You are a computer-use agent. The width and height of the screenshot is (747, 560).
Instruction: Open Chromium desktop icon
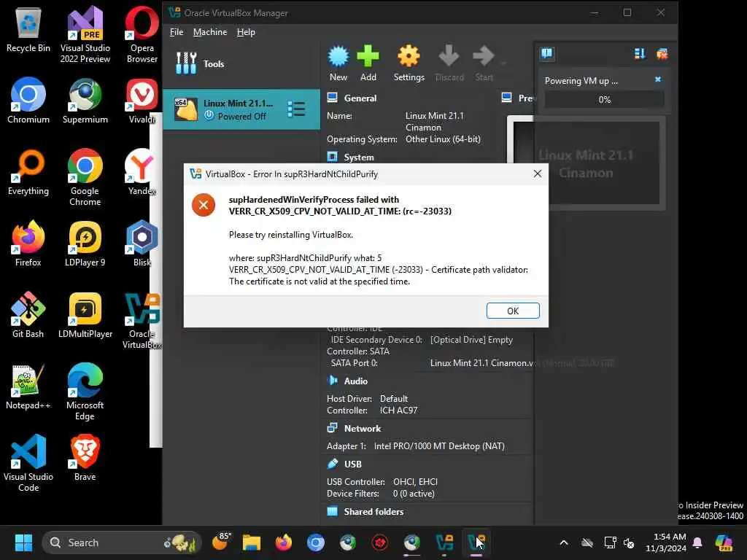[28, 101]
